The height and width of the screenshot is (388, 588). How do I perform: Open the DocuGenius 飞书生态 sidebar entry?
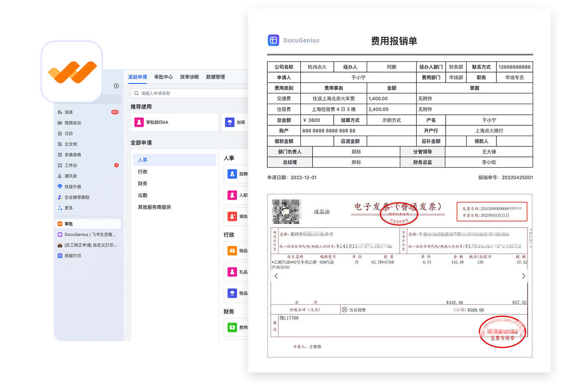pos(88,235)
